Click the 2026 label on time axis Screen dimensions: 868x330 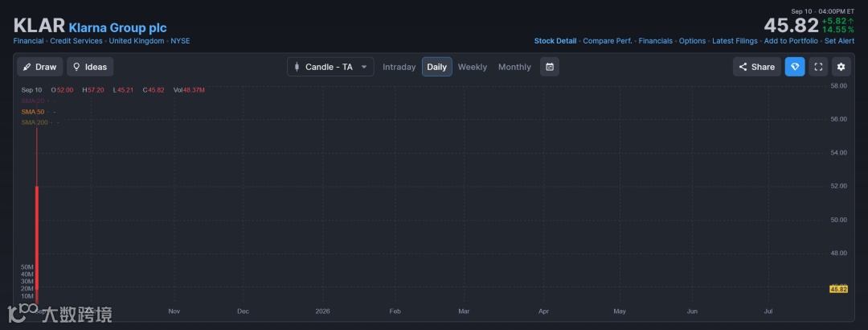(322, 311)
